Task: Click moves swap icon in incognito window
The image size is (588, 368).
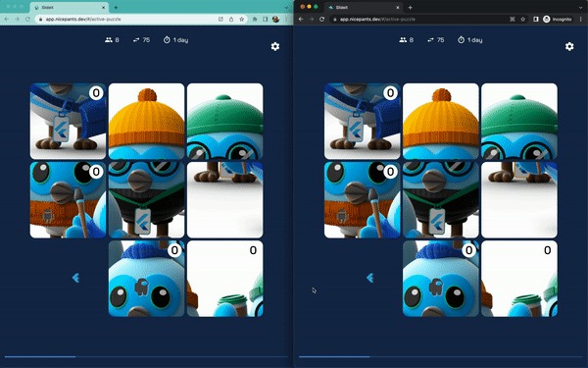Action: click(x=430, y=40)
